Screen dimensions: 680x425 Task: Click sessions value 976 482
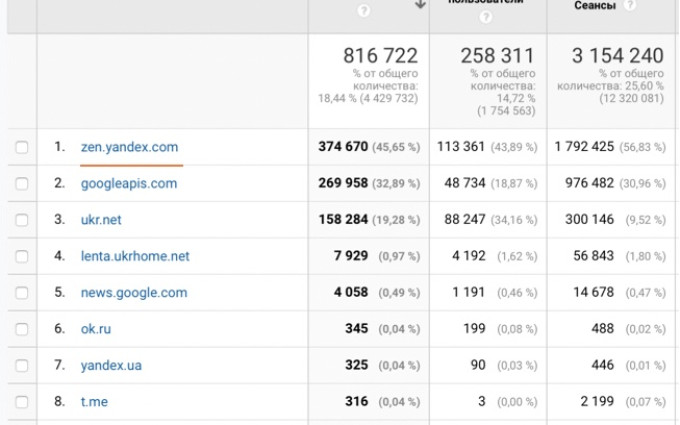coord(589,183)
